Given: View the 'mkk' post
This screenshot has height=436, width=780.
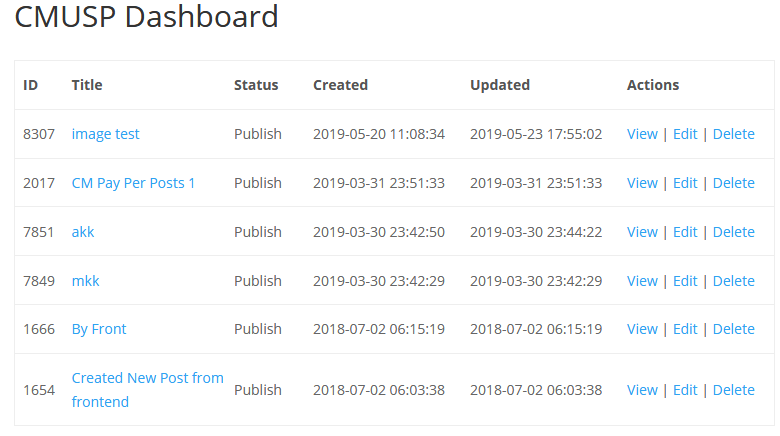Looking at the screenshot, I should (x=642, y=281).
